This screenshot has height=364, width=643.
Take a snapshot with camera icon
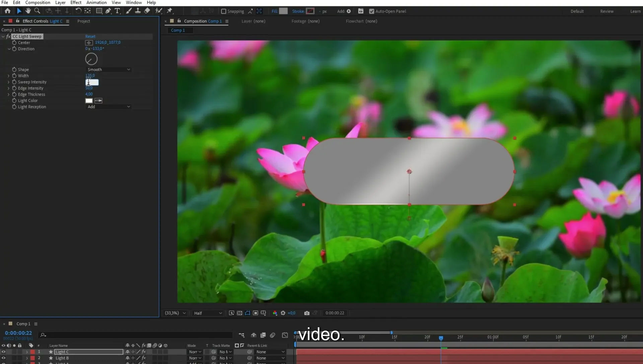pyautogui.click(x=307, y=313)
